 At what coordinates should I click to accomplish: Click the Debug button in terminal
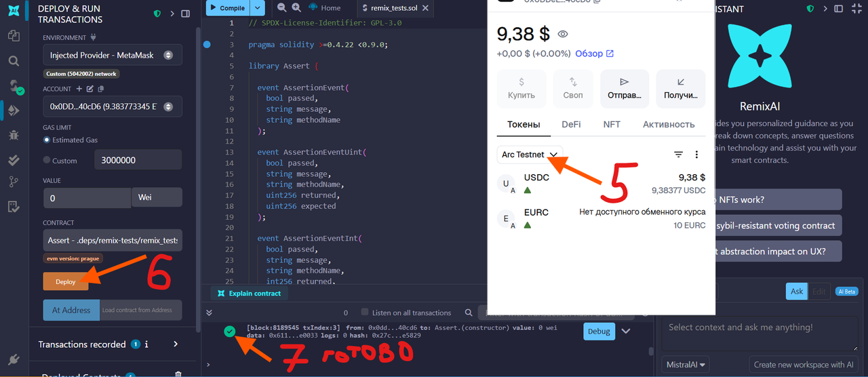599,331
